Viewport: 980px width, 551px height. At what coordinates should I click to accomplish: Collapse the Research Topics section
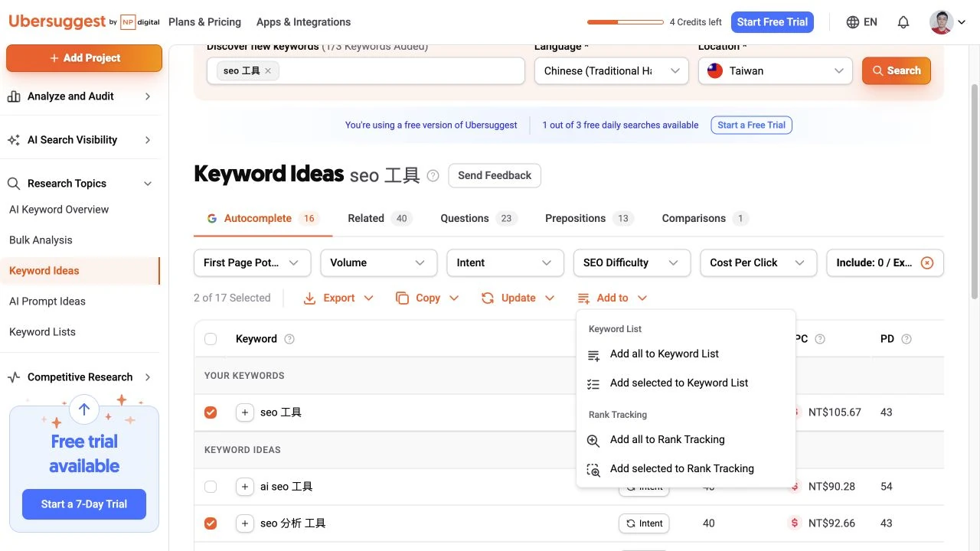tap(148, 184)
